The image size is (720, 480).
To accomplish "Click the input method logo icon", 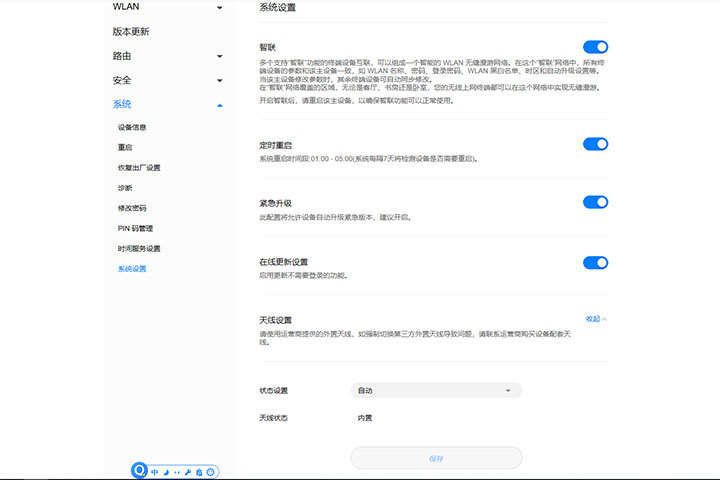I will [x=141, y=470].
